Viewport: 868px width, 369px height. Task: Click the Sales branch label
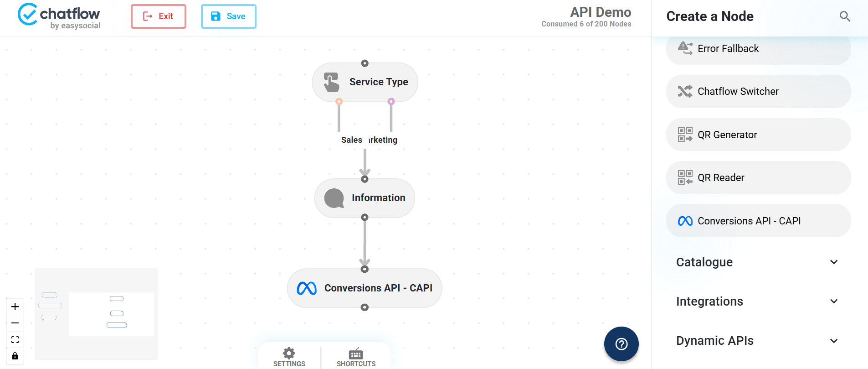pyautogui.click(x=352, y=140)
